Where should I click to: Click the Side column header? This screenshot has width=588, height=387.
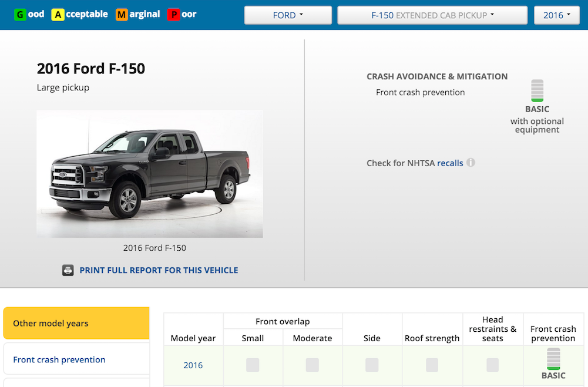tap(372, 338)
